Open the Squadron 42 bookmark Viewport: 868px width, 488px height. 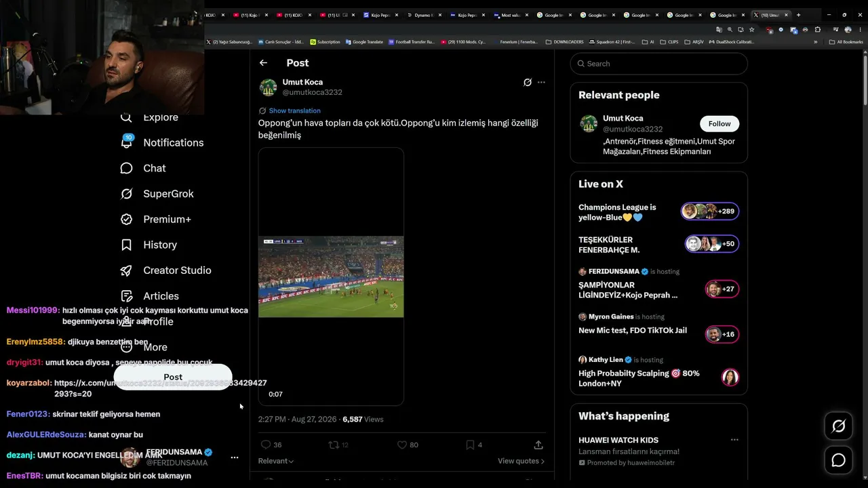tap(612, 42)
